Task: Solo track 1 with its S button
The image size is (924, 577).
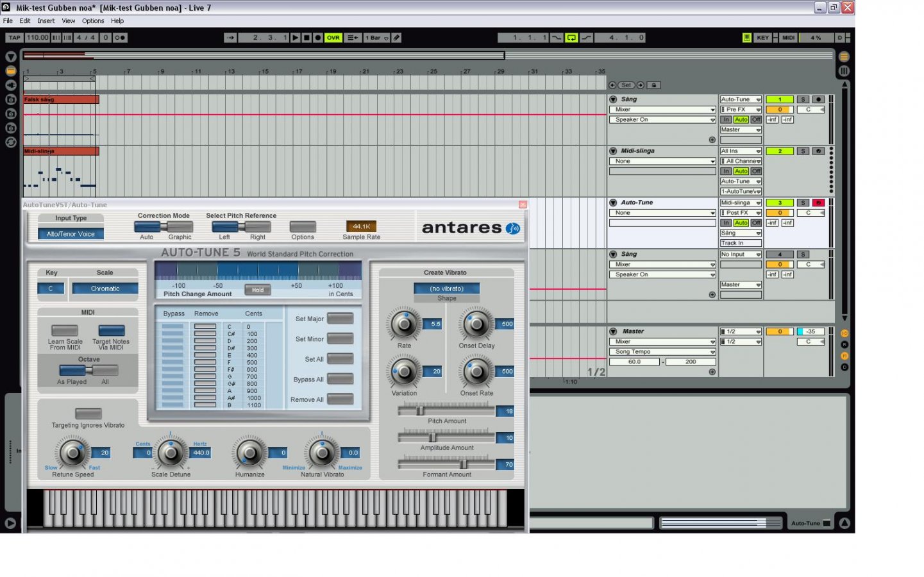Action: tap(803, 99)
